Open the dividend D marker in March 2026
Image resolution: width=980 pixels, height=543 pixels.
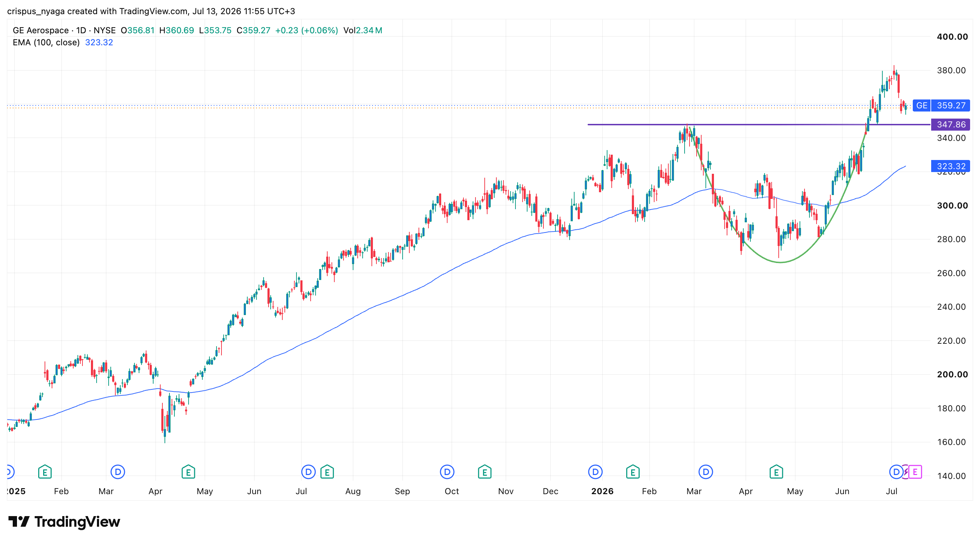(706, 472)
